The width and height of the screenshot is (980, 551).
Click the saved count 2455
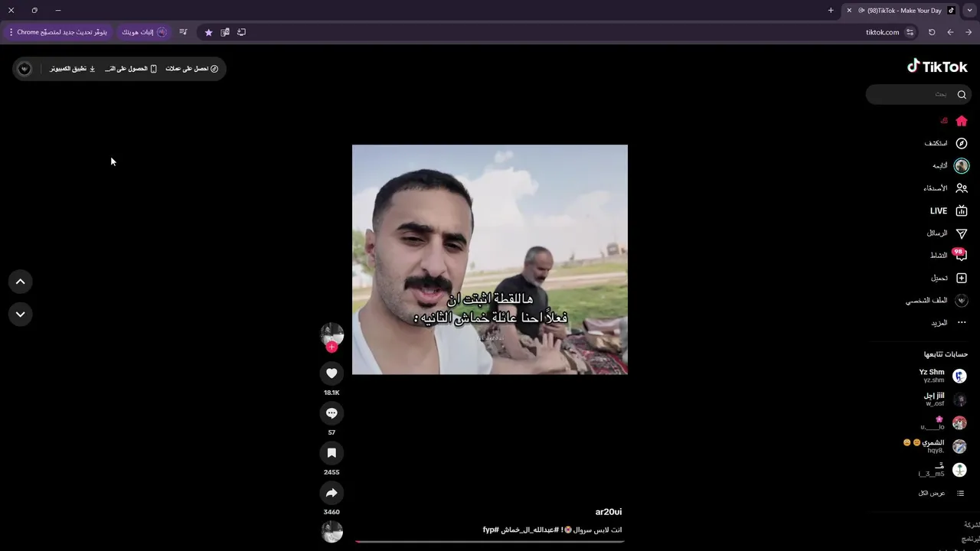332,472
